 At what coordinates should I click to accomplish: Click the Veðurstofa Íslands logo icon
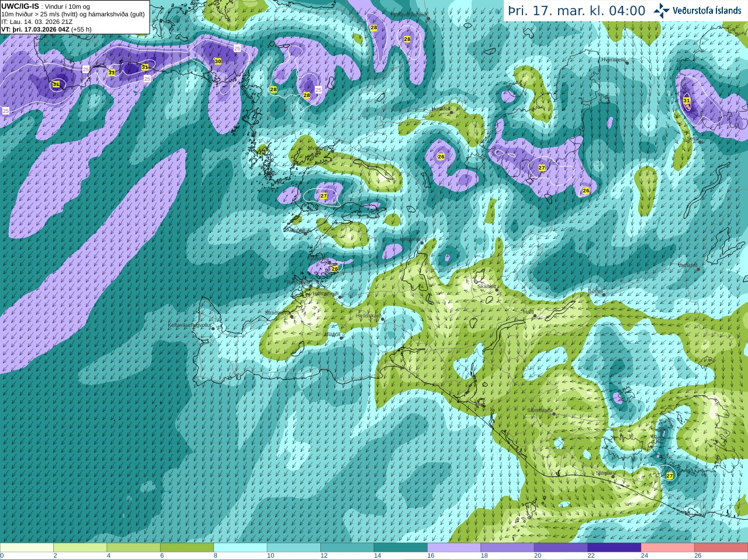(x=662, y=11)
